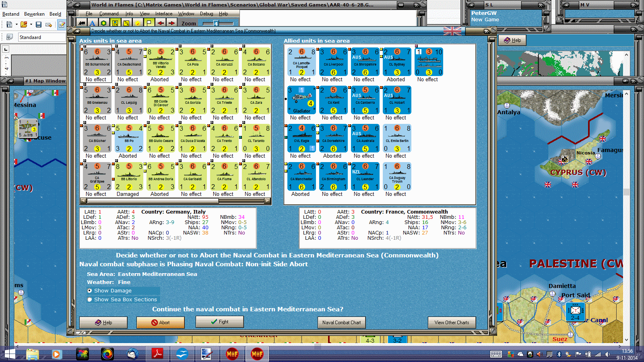The height and width of the screenshot is (362, 644).
Task: Select the CL Emile Bertin counter
Action: tap(397, 138)
